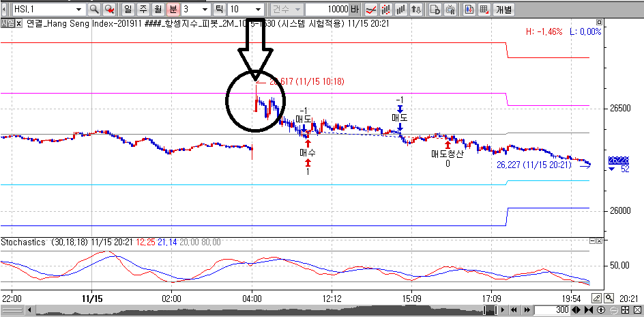Click the 개별 button in toolbar
Viewport: 644px width, 317px height.
(x=503, y=10)
